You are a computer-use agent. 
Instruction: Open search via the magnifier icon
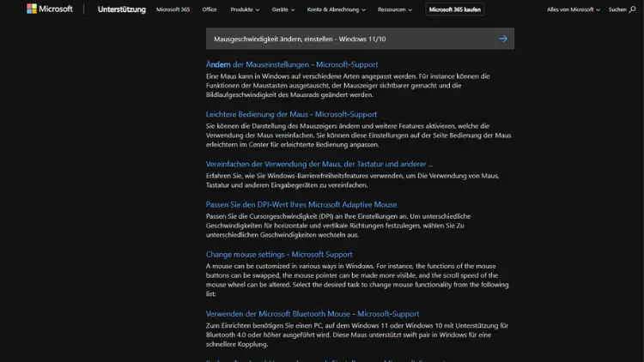tap(632, 9)
